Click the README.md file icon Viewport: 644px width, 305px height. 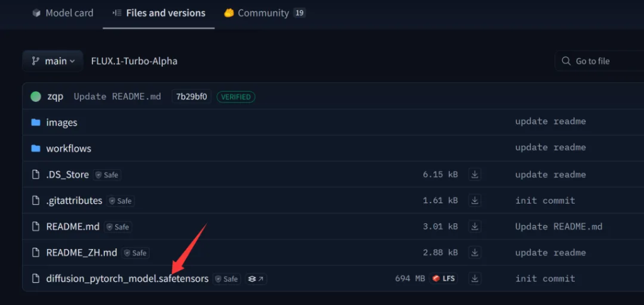(36, 226)
